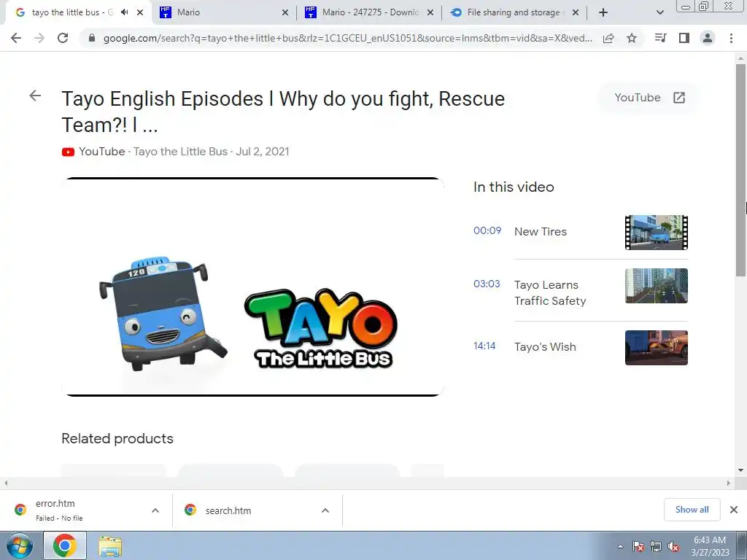Click the share this page icon
This screenshot has width=747, height=560.
(608, 38)
